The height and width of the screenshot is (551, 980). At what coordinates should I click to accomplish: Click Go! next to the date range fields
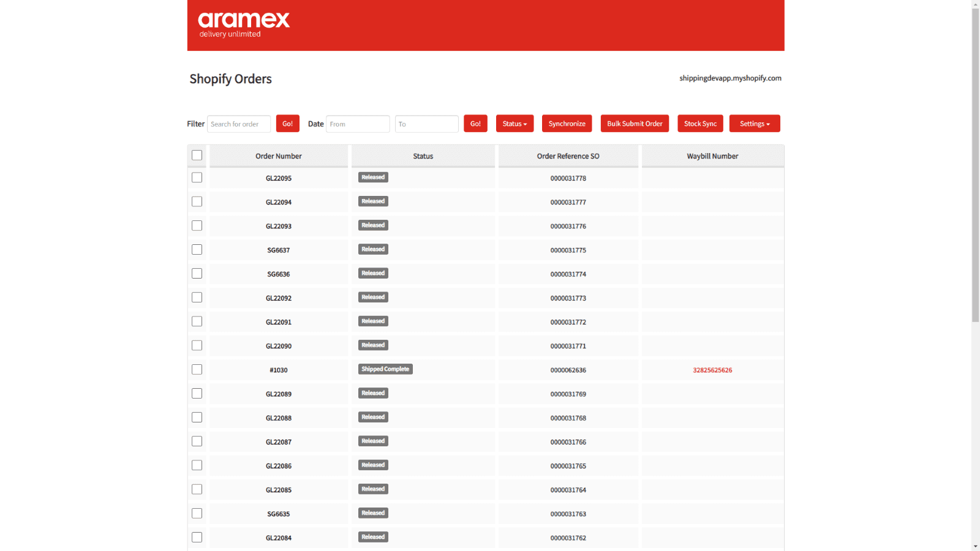coord(475,123)
